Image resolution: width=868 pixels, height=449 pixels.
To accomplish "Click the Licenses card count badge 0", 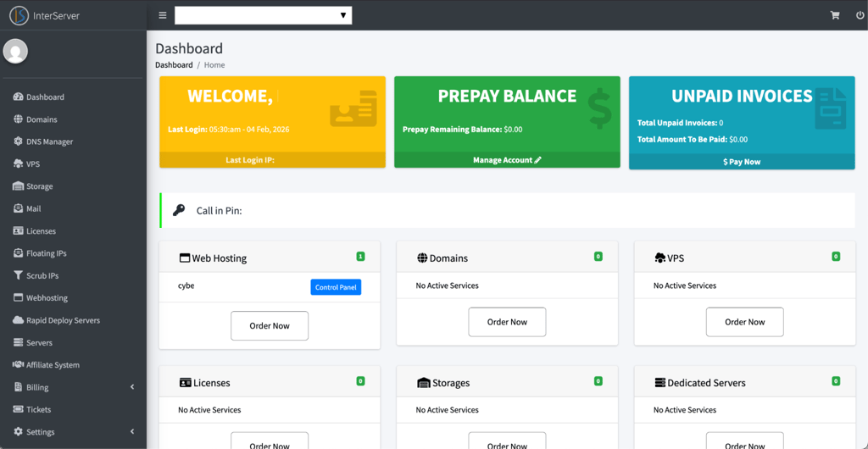I will pyautogui.click(x=360, y=381).
